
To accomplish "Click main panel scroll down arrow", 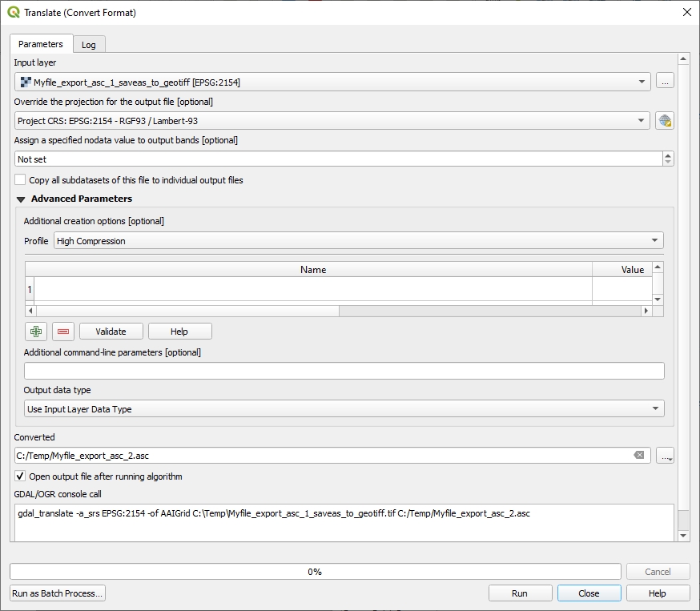I will coord(683,536).
